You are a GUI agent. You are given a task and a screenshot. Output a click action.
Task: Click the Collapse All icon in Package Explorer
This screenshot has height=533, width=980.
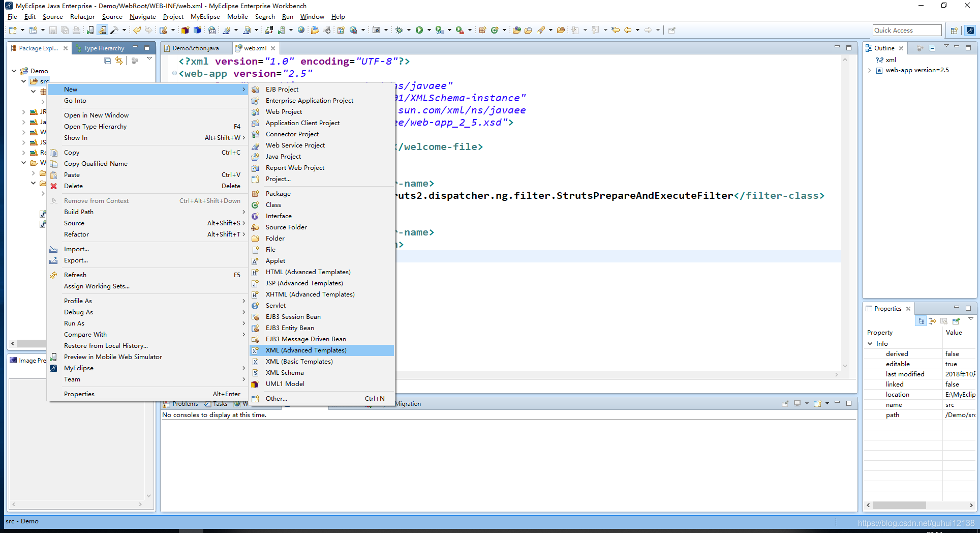[x=107, y=61]
